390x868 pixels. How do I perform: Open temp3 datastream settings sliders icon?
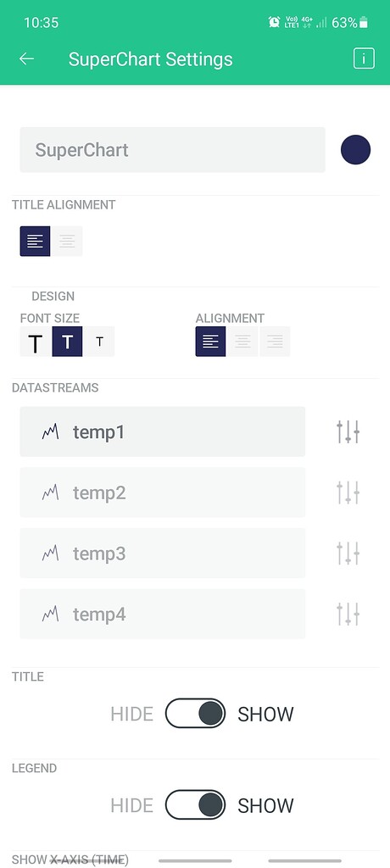pos(348,554)
